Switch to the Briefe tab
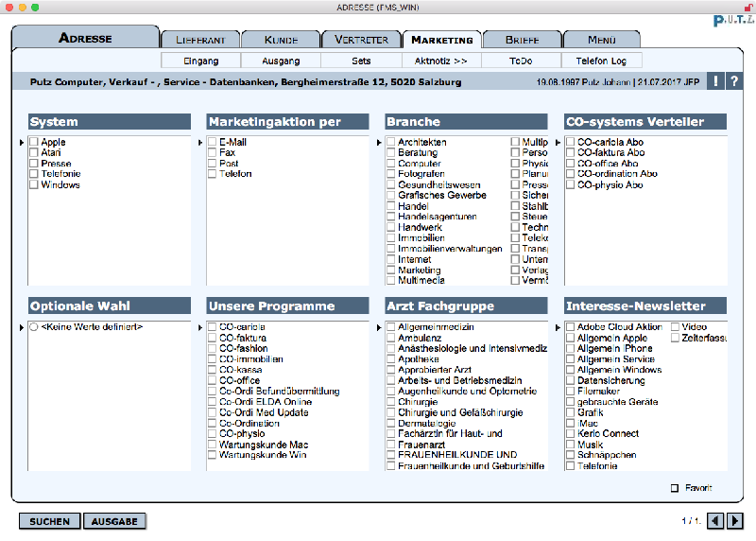 click(523, 40)
